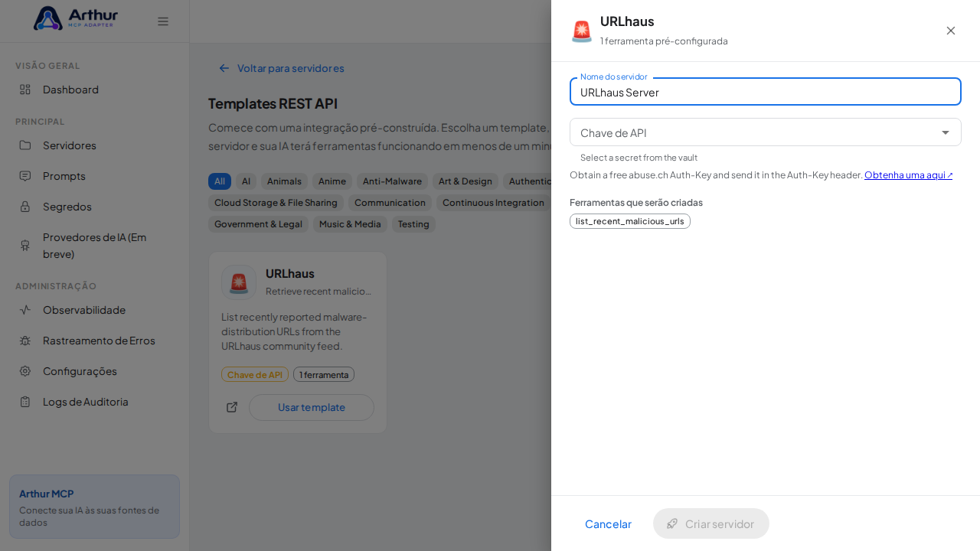Filter templates by Animals category
The width and height of the screenshot is (980, 551).
[284, 181]
